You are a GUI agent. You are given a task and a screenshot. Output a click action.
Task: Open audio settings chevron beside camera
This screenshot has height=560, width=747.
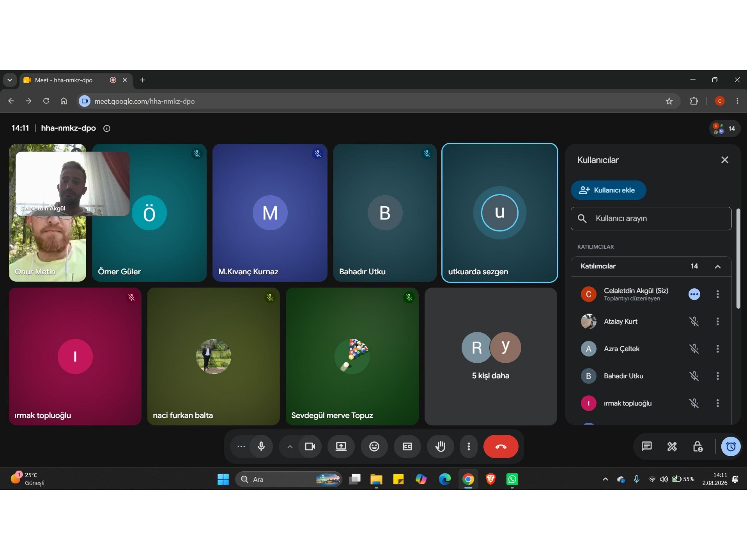[x=290, y=446]
